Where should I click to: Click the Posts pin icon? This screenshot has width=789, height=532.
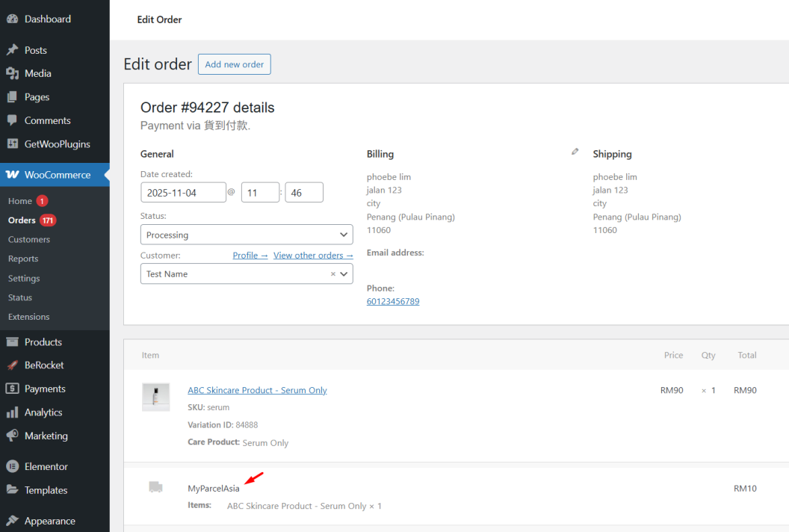click(12, 50)
